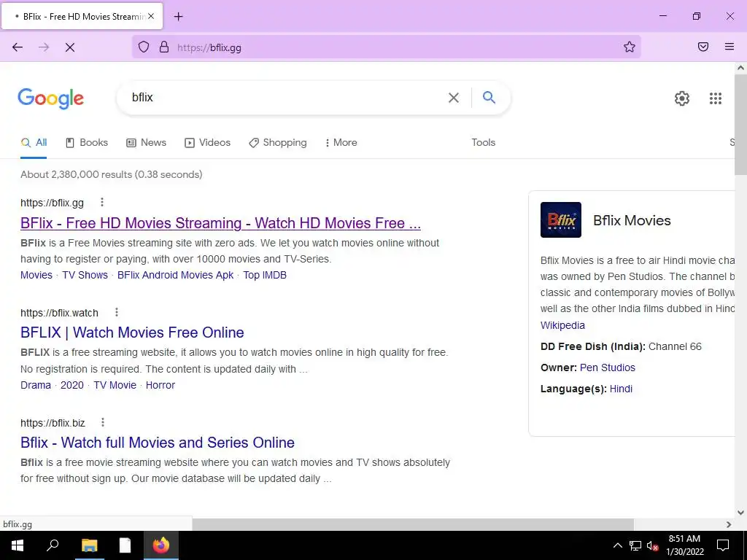Select the All results tab
This screenshot has width=747, height=560.
[34, 142]
